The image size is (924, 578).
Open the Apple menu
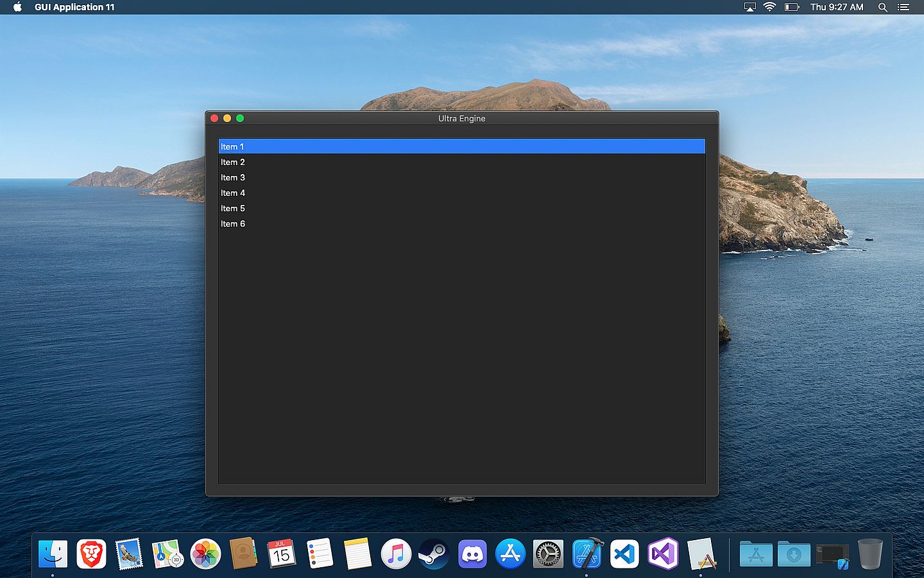tap(17, 7)
